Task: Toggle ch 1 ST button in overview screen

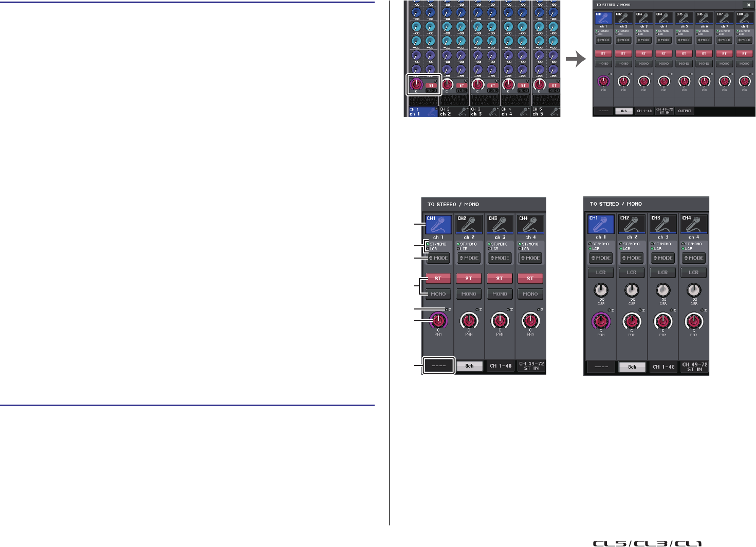Action: pos(431,85)
